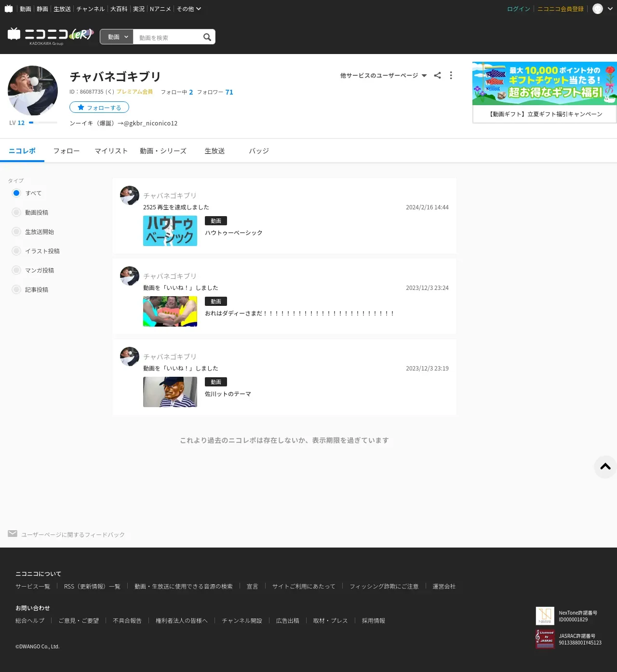This screenshot has width=617, height=672.
Task: Click 大百科 in the top navigation
Action: pos(119,9)
